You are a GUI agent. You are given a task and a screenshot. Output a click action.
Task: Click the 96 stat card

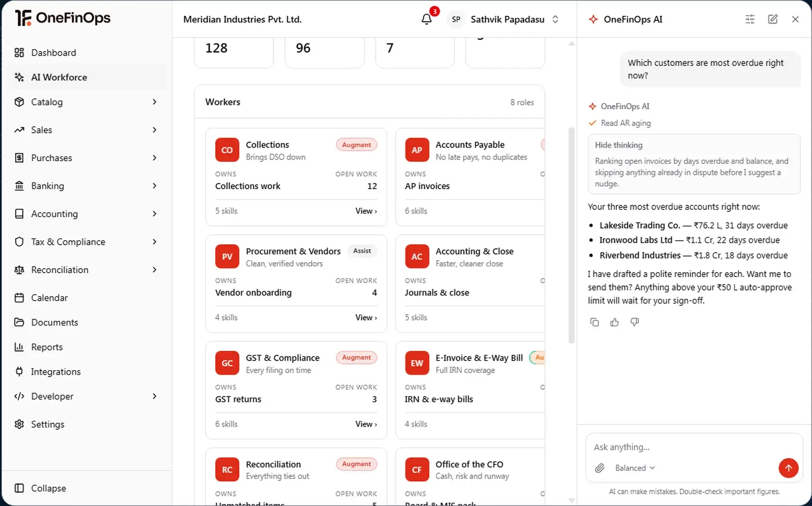tap(324, 52)
